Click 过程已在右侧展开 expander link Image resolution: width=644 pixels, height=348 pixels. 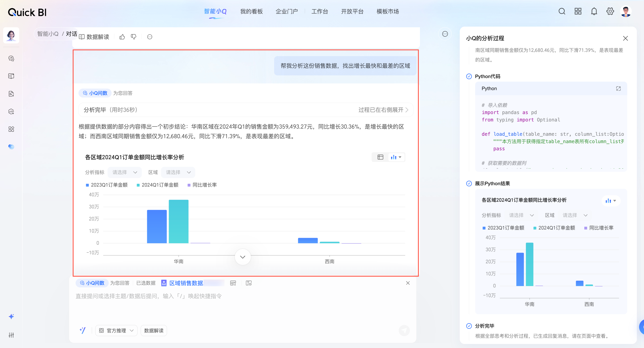tap(383, 110)
